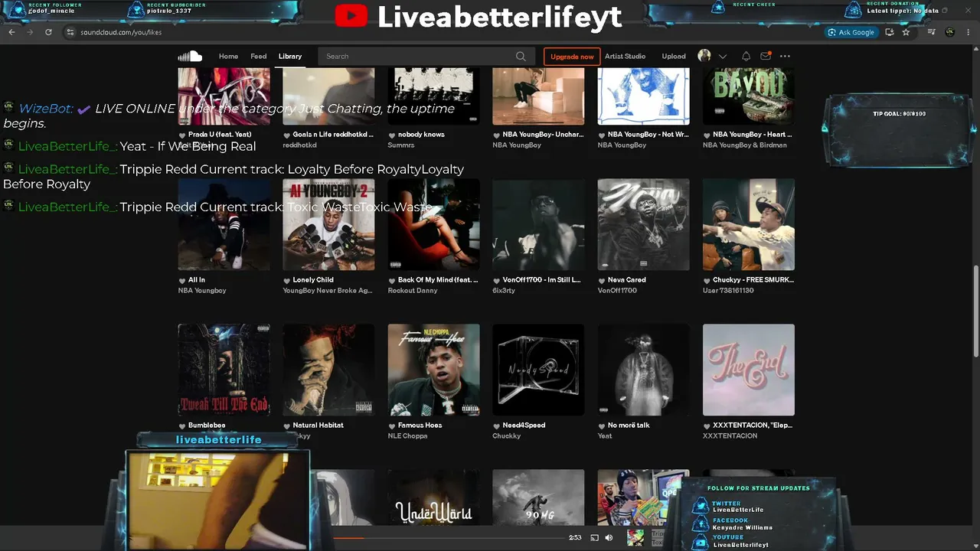Expand the profile avatar dropdown chevron
This screenshot has height=551, width=980.
pos(722,56)
